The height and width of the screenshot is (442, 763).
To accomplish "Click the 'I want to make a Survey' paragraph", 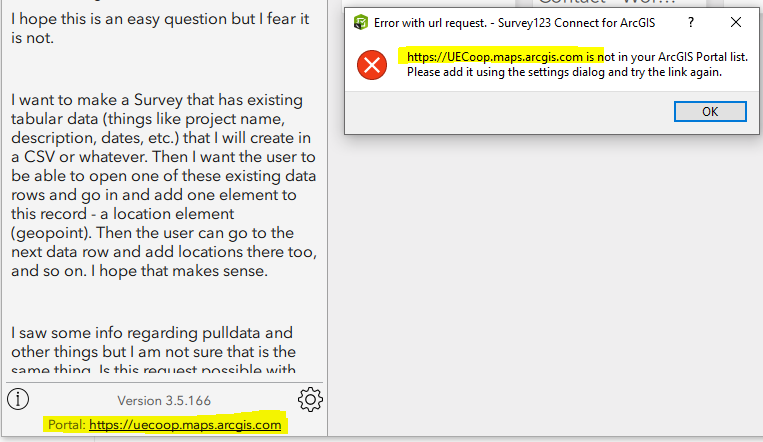I will 164,185.
